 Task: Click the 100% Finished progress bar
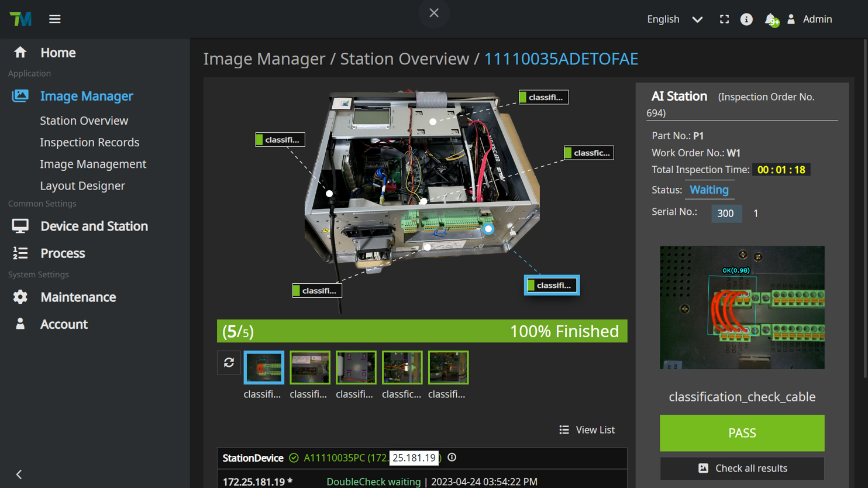coord(422,331)
